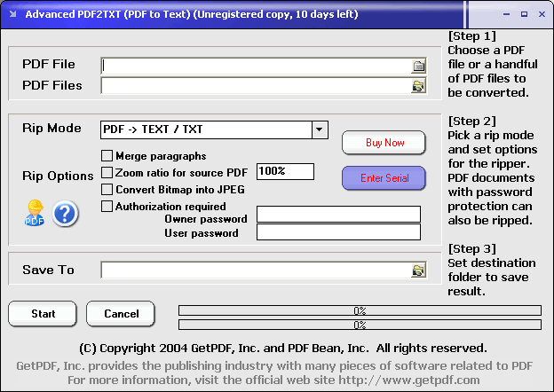Expand the Rip Mode dropdown arrow
The height and width of the screenshot is (392, 554).
[x=320, y=129]
